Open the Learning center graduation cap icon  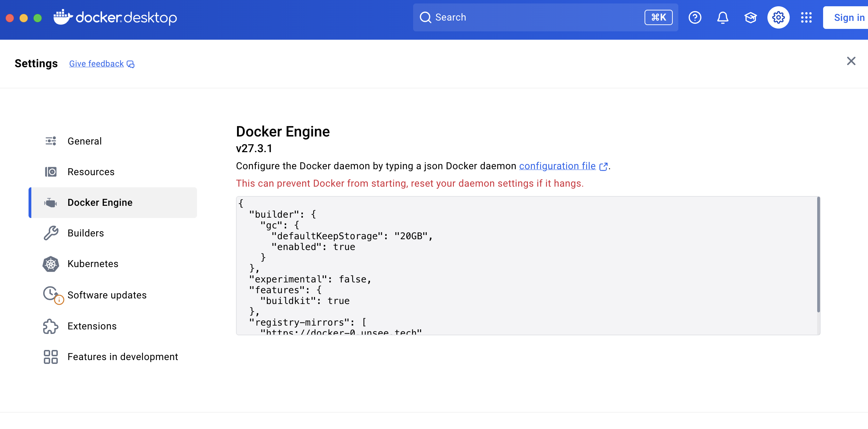click(x=750, y=17)
